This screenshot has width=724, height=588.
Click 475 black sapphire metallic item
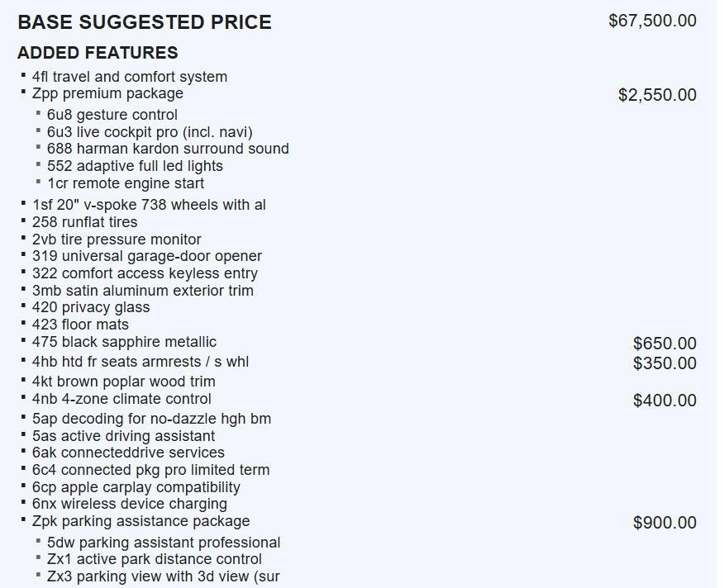pos(124,342)
